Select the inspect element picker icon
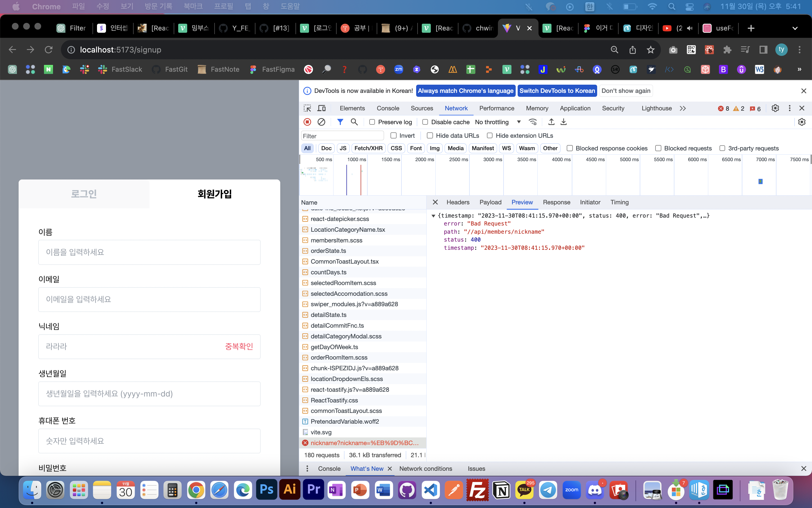 [307, 108]
